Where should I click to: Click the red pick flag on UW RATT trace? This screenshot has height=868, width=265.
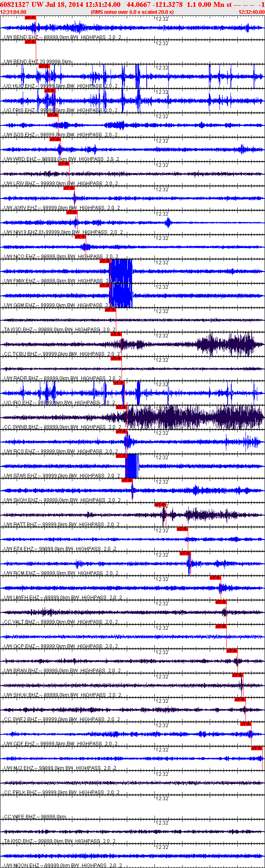tap(160, 505)
